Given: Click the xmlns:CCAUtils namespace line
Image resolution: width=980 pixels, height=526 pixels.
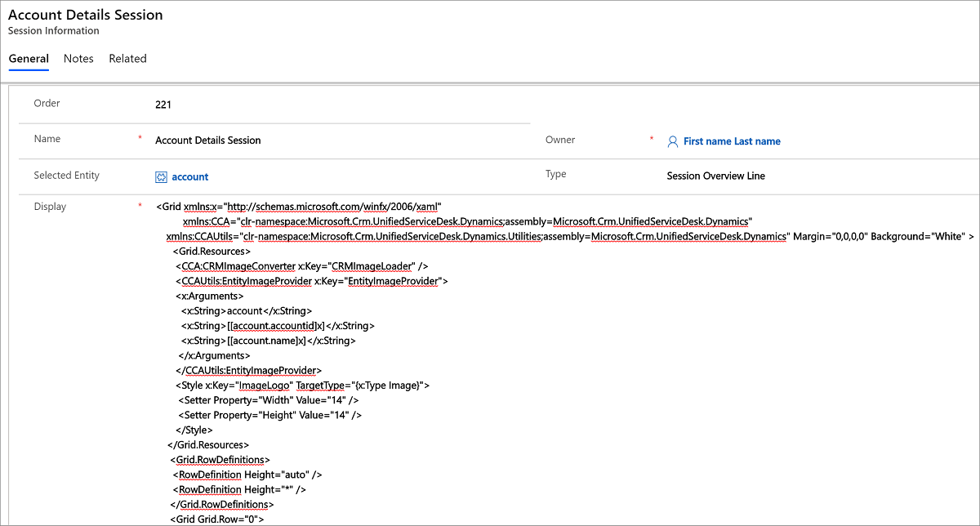Looking at the screenshot, I should [569, 236].
